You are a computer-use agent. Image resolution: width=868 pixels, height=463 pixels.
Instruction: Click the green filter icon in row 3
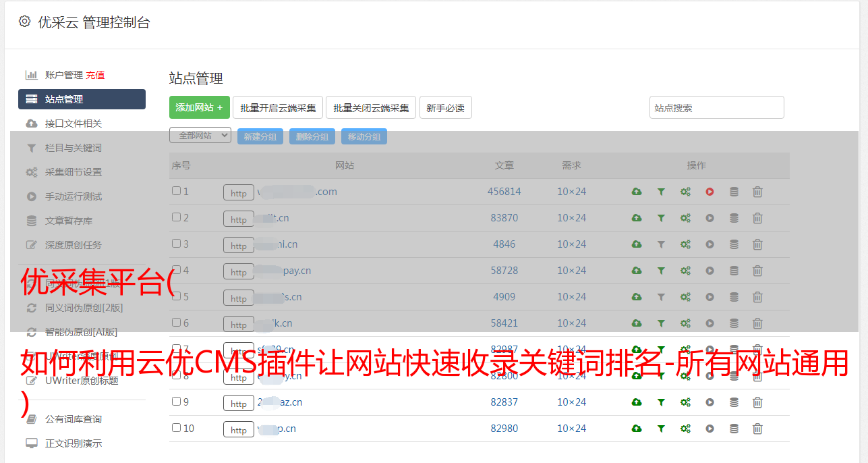point(661,244)
